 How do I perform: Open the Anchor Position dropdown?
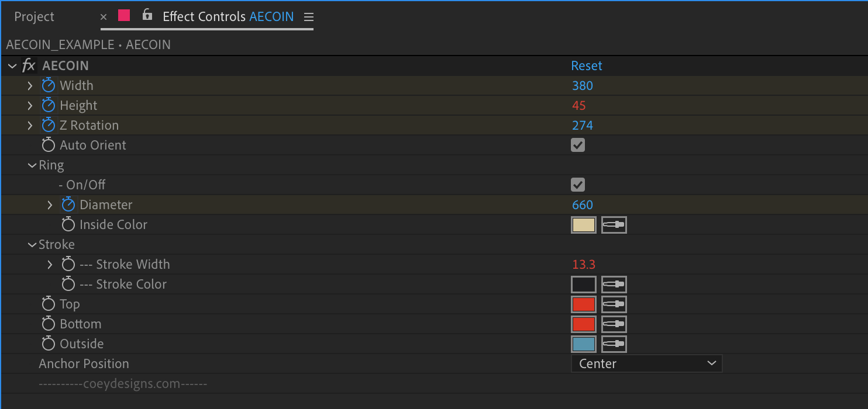pyautogui.click(x=647, y=363)
